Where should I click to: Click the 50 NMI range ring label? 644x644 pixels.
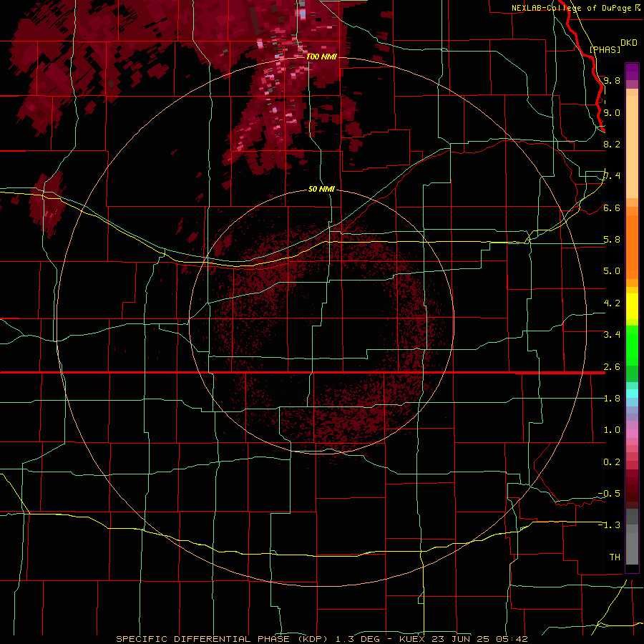pyautogui.click(x=321, y=189)
